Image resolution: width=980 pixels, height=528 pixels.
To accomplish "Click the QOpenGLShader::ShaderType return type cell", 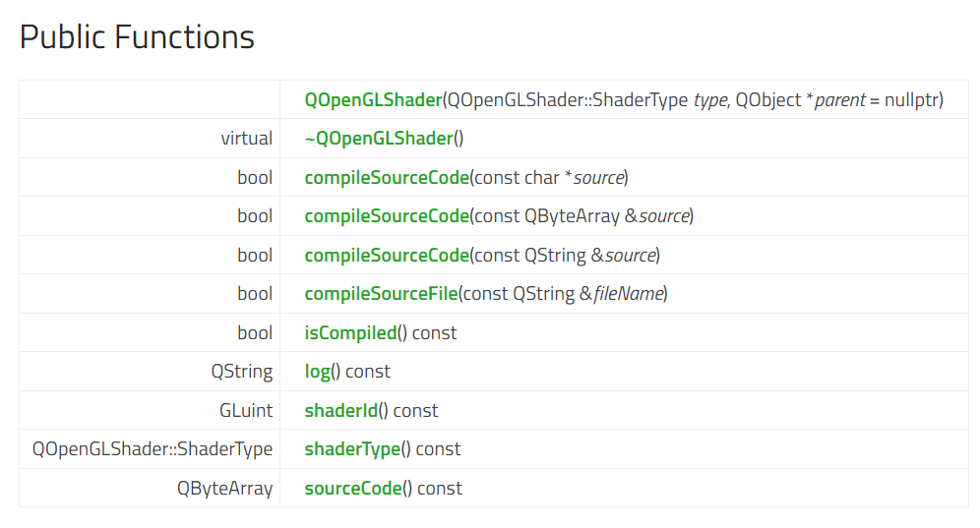I will click(152, 448).
